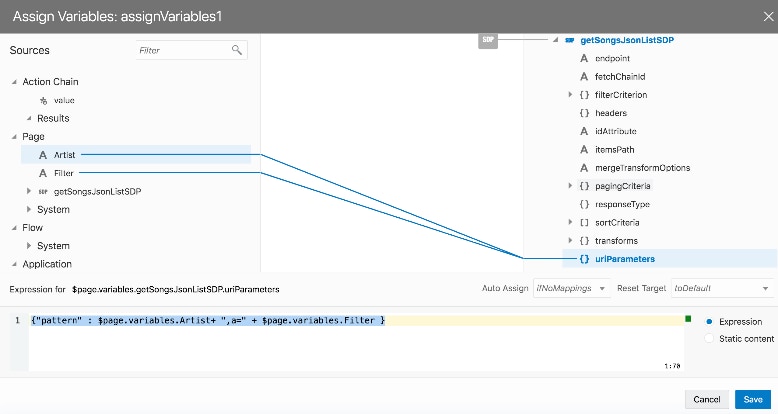Click the object braces icon beside pagingCriteria

pyautogui.click(x=584, y=186)
